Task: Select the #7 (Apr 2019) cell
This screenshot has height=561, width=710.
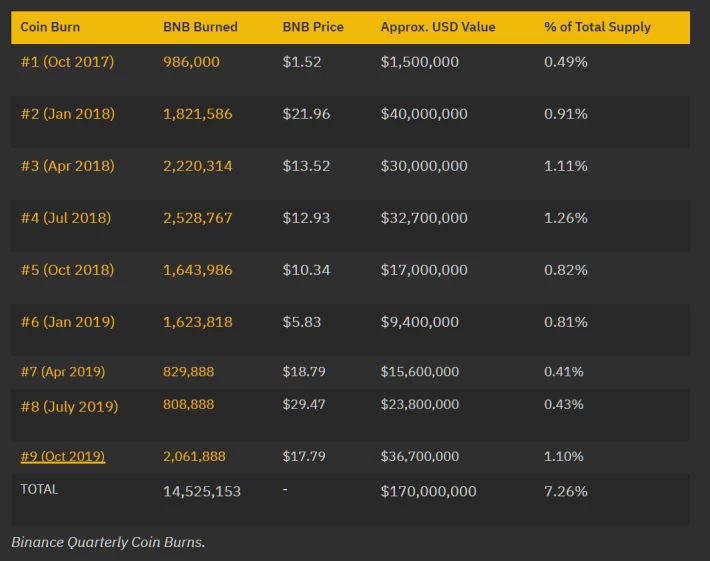Action: coord(63,372)
